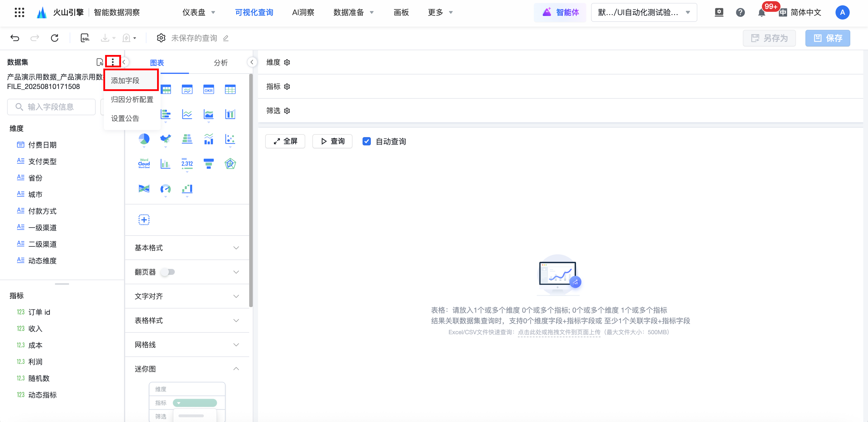Pick the funnel chart icon

tap(208, 164)
